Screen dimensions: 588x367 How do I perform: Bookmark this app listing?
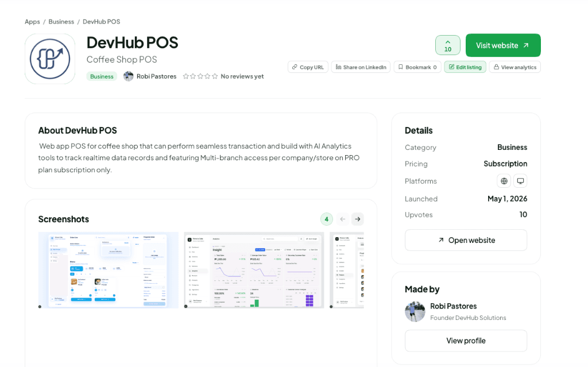tap(417, 67)
